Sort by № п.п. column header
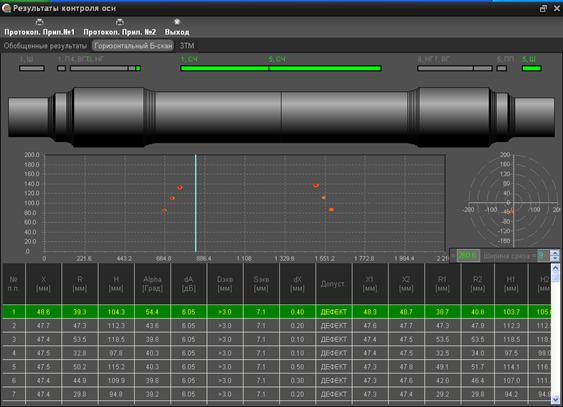 (14, 284)
